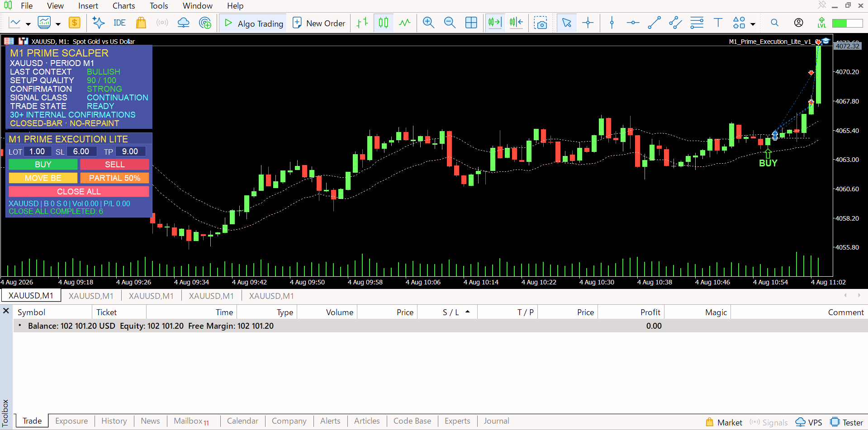
Task: Switch to candlestick chart mode
Action: (384, 23)
